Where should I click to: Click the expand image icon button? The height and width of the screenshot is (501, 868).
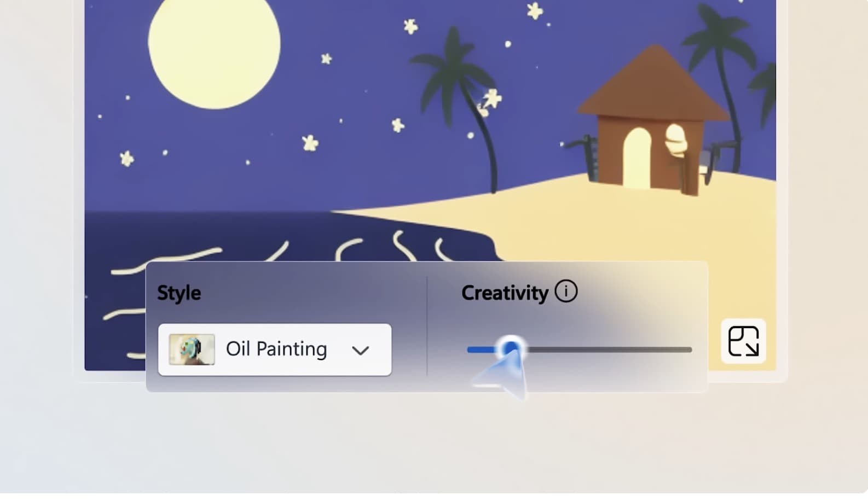[743, 341]
